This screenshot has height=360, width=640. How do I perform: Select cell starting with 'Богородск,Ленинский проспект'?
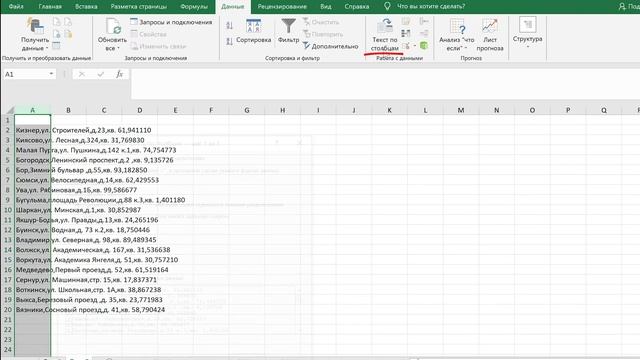click(33, 160)
